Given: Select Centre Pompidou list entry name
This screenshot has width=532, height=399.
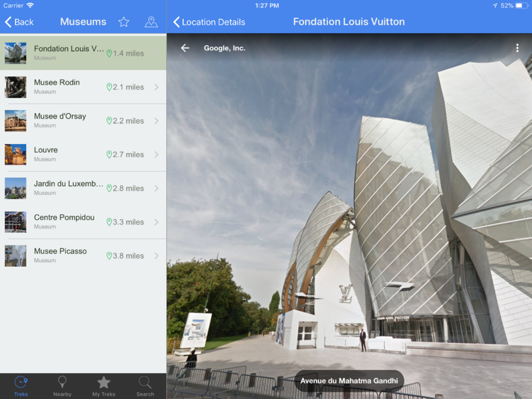Looking at the screenshot, I should (64, 218).
